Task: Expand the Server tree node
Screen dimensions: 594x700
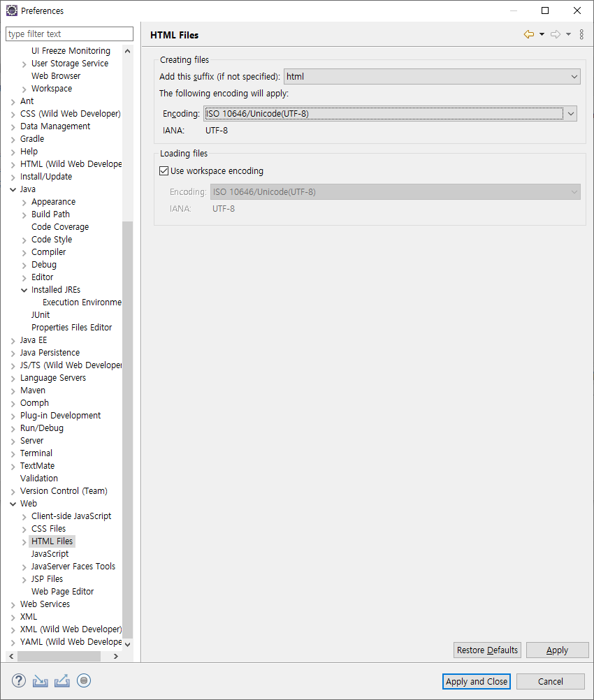Action: point(13,441)
